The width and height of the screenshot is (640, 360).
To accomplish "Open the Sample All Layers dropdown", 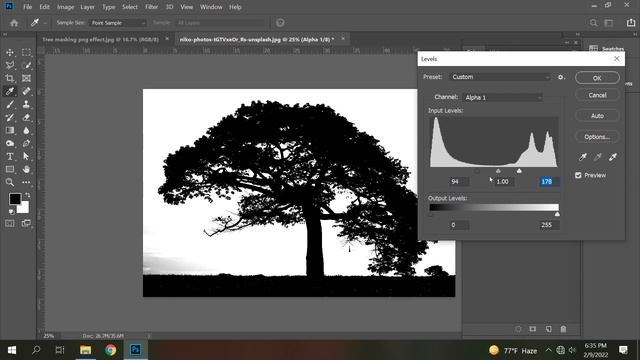I will 220,23.
